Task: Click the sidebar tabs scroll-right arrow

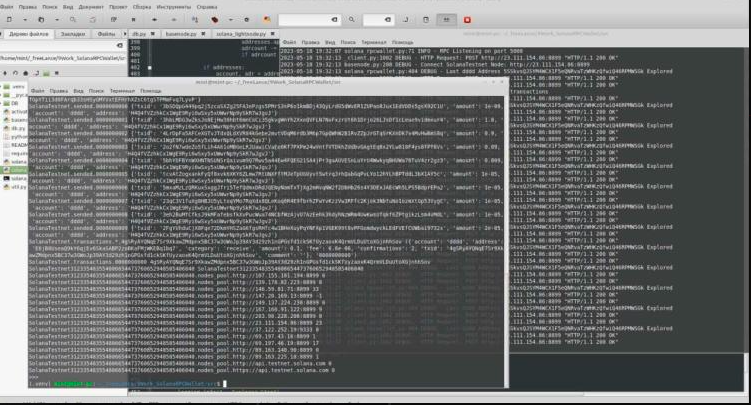Action: (125, 34)
